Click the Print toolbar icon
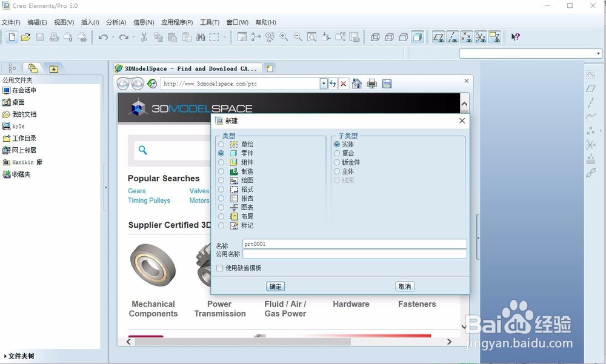The height and width of the screenshot is (364, 606). (54, 37)
